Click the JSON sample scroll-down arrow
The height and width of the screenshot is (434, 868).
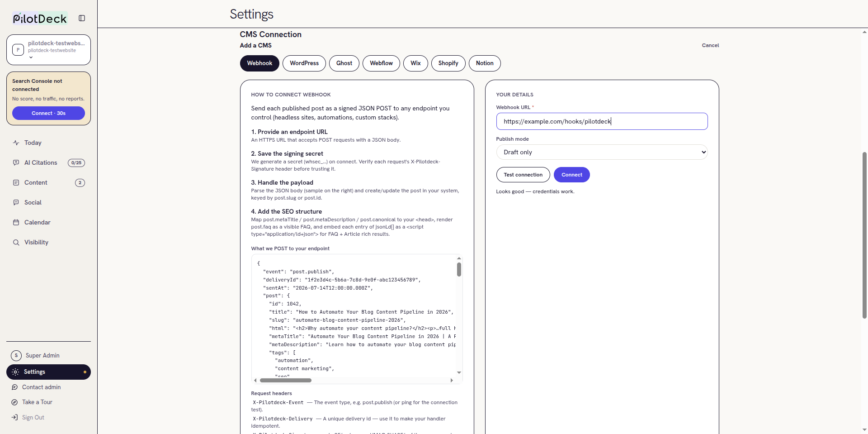tap(459, 372)
